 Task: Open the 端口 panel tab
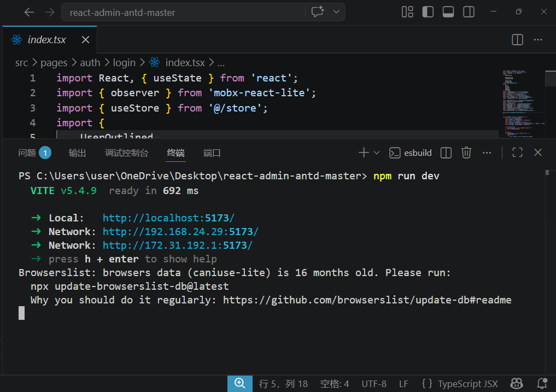[x=212, y=153]
